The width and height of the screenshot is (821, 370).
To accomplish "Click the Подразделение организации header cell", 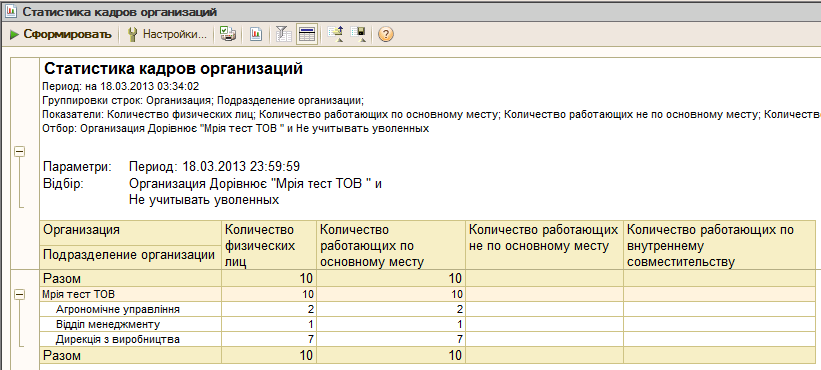I will (x=131, y=258).
